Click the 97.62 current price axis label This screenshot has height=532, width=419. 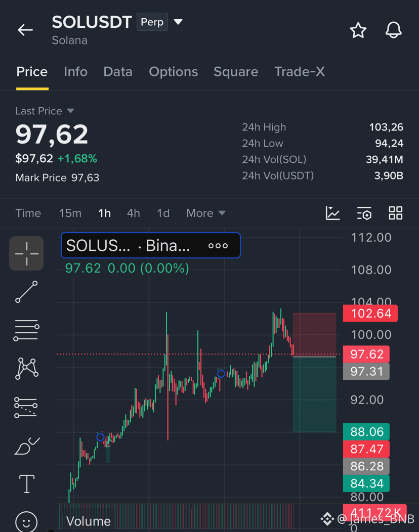[x=366, y=354]
